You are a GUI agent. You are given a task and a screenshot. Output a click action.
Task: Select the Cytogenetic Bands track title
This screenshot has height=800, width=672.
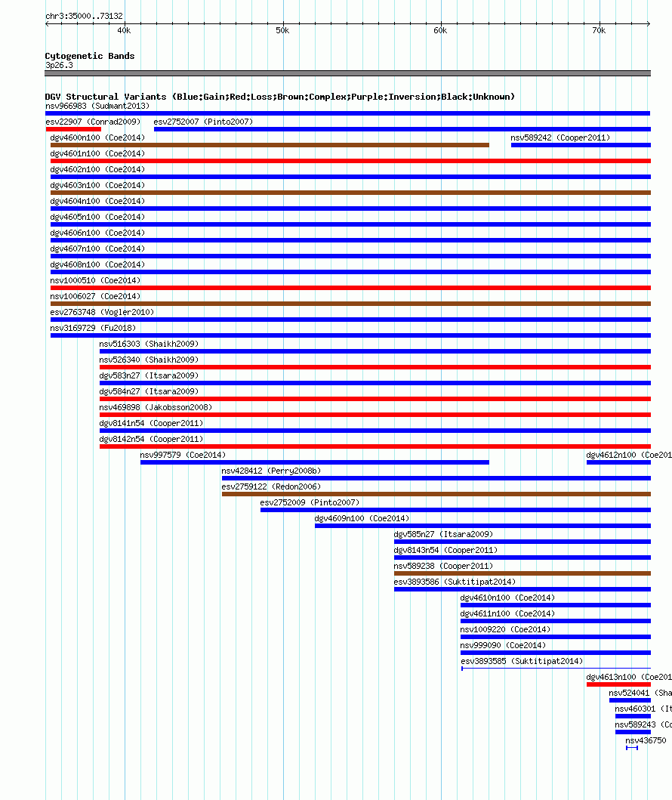[90, 56]
